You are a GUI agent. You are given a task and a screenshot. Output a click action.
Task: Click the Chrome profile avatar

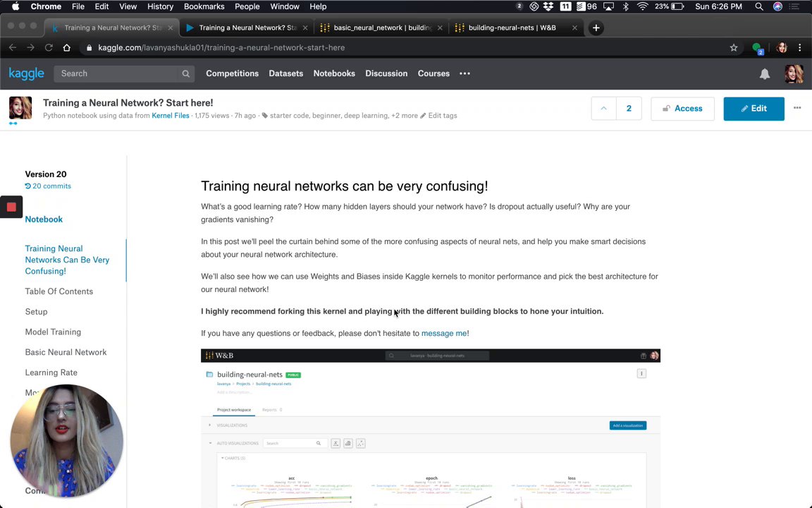(x=782, y=48)
